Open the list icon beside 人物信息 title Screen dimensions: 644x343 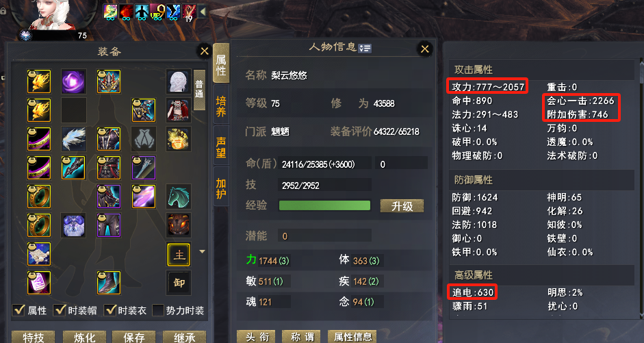pyautogui.click(x=365, y=49)
